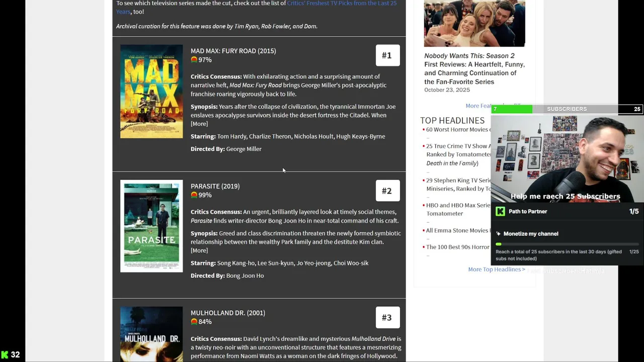Open MAD MAX: FURY ROAD (2015) title
The image size is (644, 362).
coord(233,51)
